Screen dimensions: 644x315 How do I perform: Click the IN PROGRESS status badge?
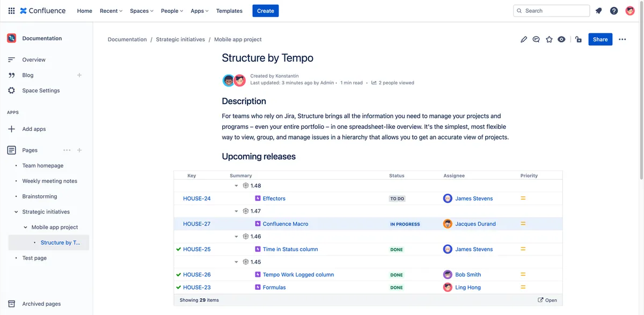(x=405, y=224)
